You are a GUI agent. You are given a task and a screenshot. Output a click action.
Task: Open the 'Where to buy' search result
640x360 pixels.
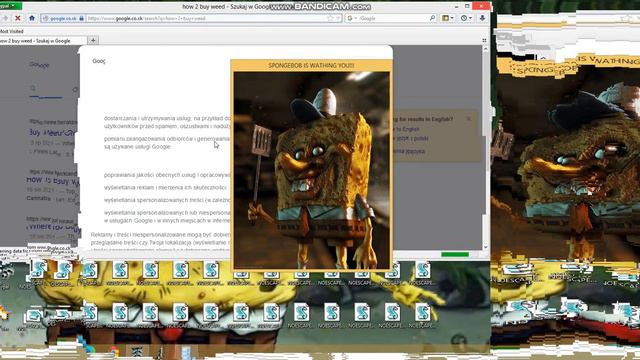(x=53, y=227)
